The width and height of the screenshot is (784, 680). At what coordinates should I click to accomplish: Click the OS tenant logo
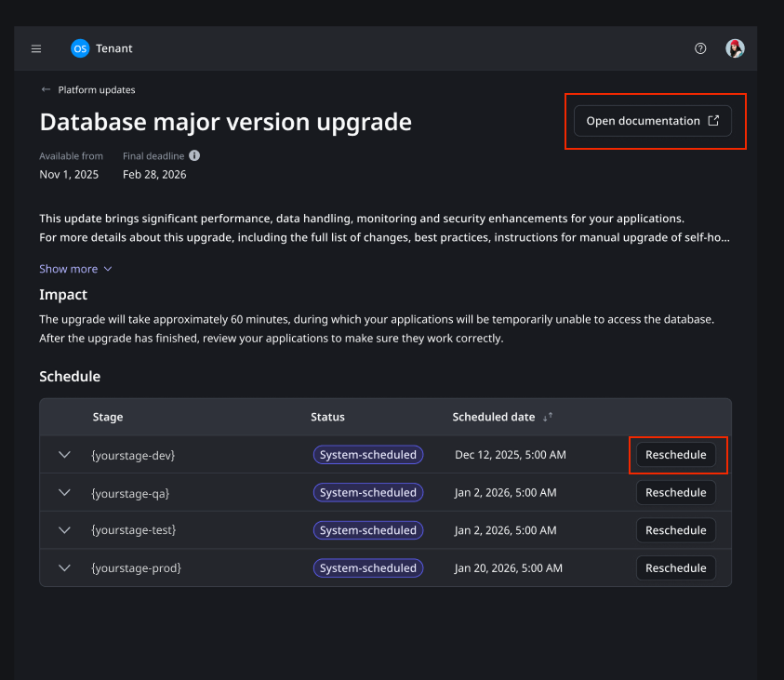80,48
